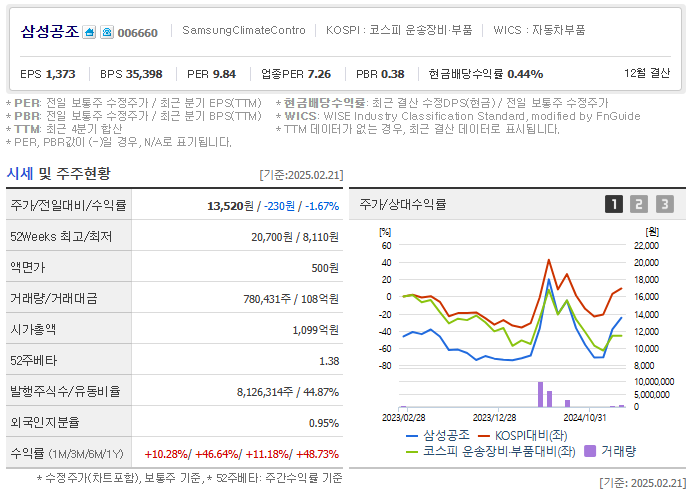Click 업종PER value 7.26
The height and width of the screenshot is (489, 693).
coord(319,74)
